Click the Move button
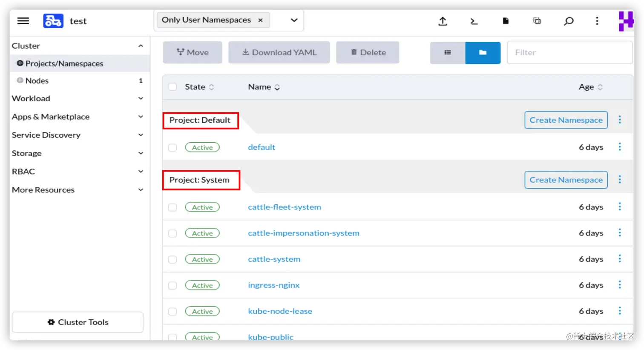Screen dimensions: 644x350 193,52
